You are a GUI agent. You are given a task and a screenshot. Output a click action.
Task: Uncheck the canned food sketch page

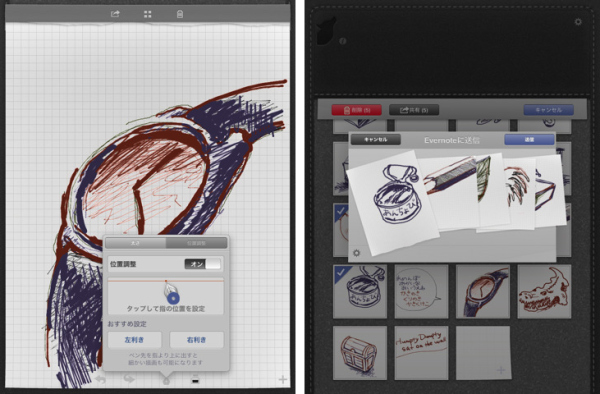coord(360,291)
